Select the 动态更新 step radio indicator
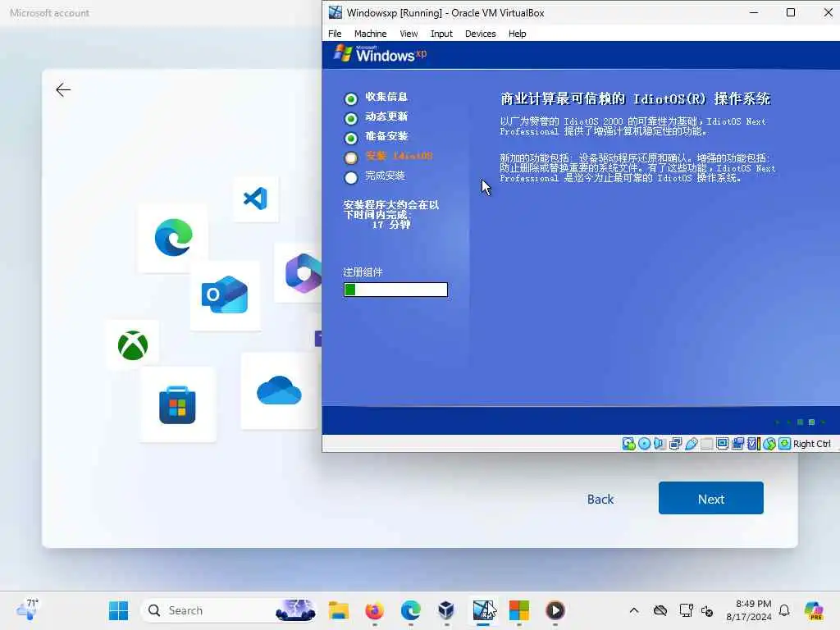Image resolution: width=840 pixels, height=630 pixels. click(x=351, y=118)
